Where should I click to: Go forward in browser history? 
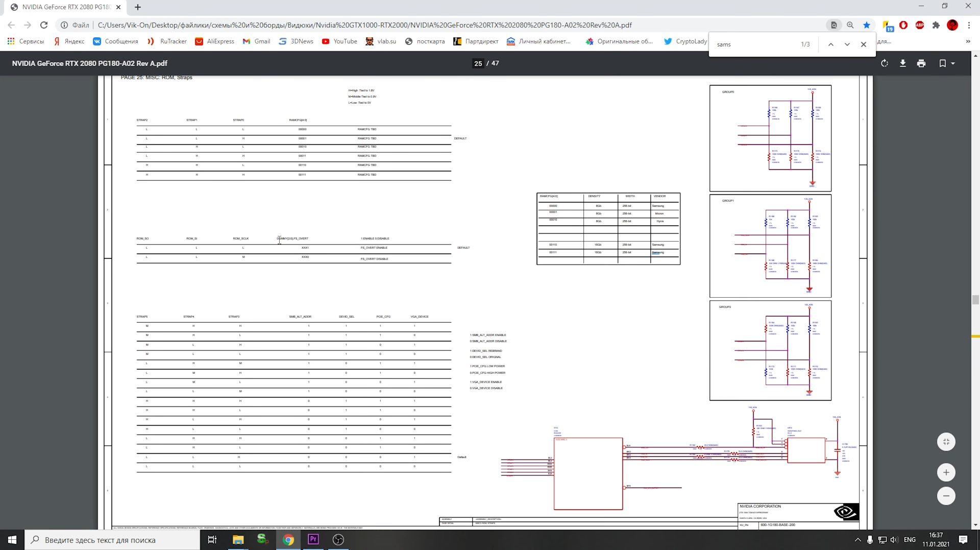(28, 25)
